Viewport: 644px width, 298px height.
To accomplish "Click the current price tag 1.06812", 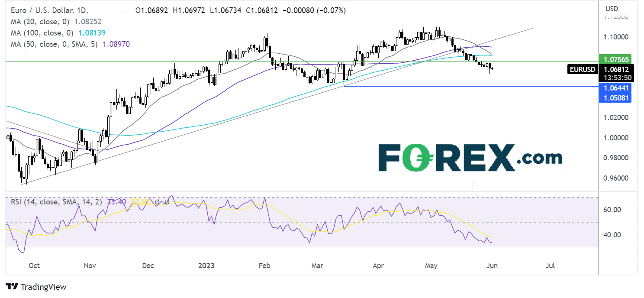I will point(617,69).
